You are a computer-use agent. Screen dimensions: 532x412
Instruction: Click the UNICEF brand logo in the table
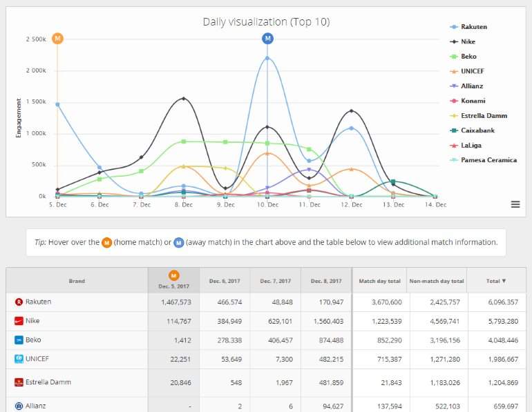[19, 358]
